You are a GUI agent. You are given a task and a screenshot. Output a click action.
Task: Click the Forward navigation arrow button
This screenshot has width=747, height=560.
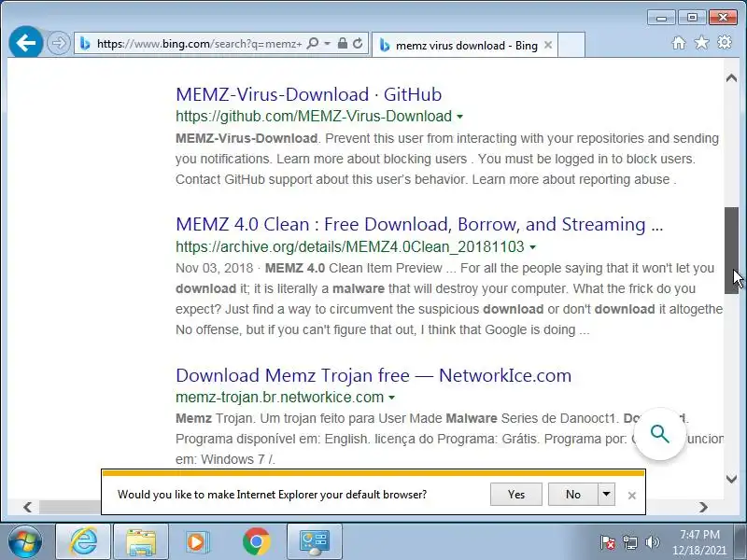[x=59, y=43]
